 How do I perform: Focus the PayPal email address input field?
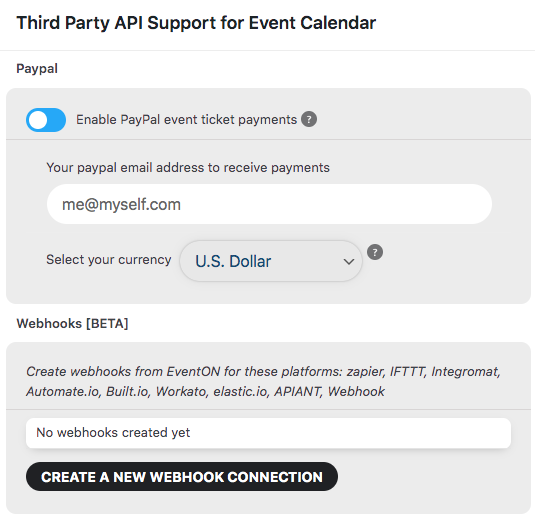(269, 204)
